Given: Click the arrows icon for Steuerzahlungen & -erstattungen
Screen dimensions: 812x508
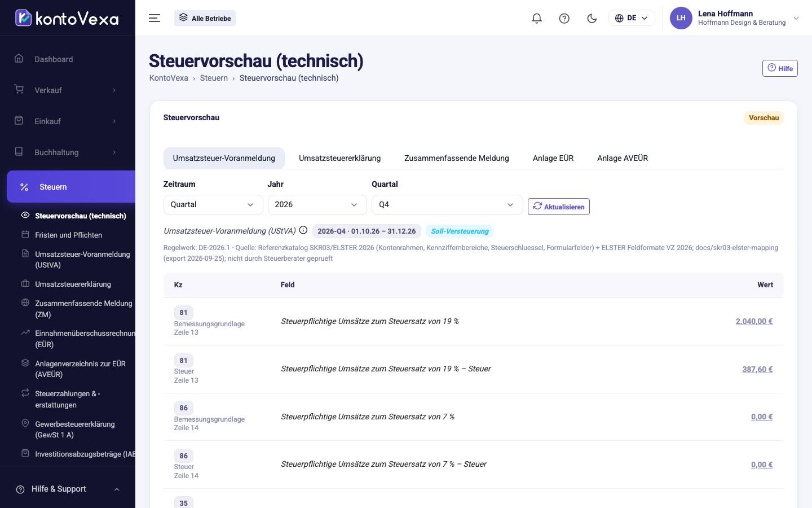Looking at the screenshot, I should [25, 393].
